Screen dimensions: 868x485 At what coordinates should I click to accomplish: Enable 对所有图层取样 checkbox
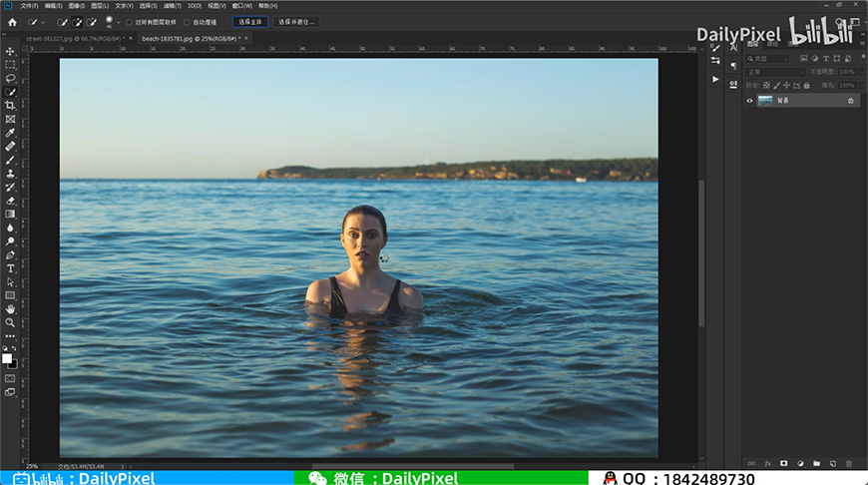(130, 21)
